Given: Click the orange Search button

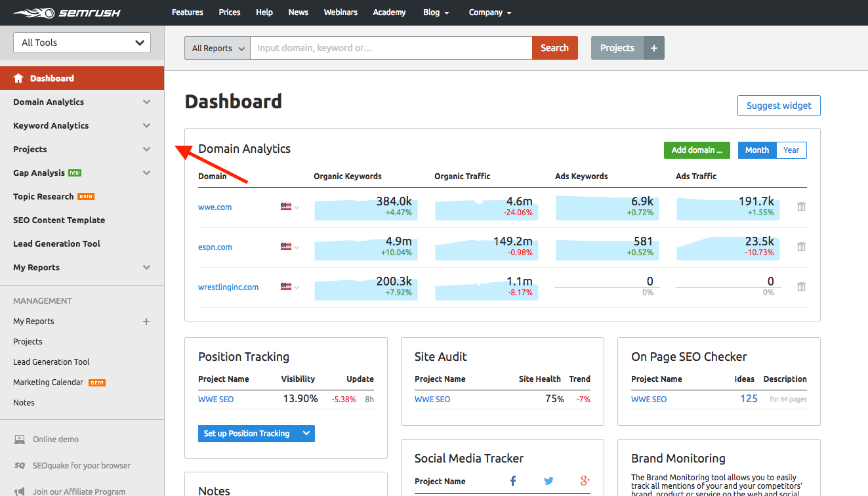Looking at the screenshot, I should 554,48.
